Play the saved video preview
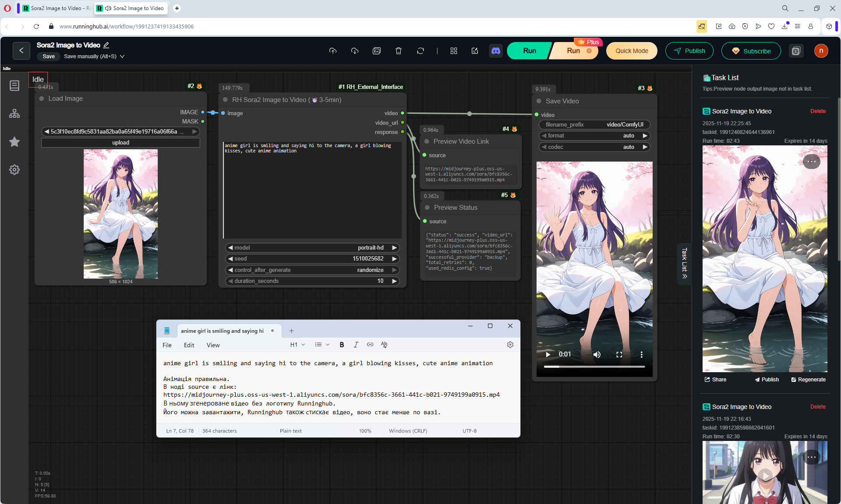The width and height of the screenshot is (841, 504). 548,354
